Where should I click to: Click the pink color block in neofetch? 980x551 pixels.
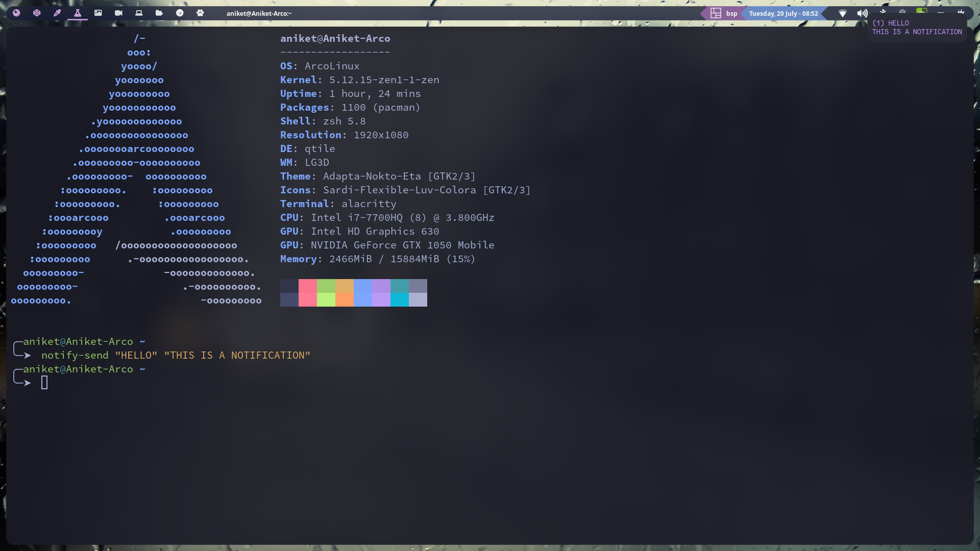tap(307, 292)
